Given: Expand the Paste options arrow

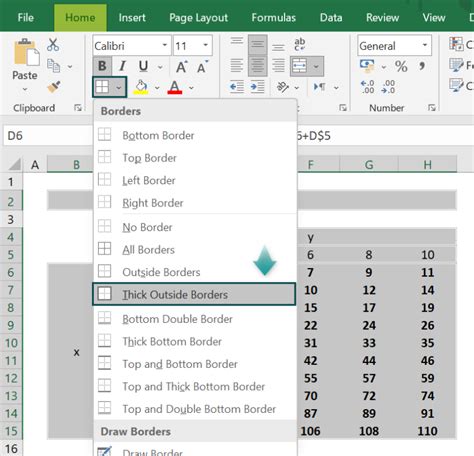Looking at the screenshot, I should pyautogui.click(x=25, y=89).
